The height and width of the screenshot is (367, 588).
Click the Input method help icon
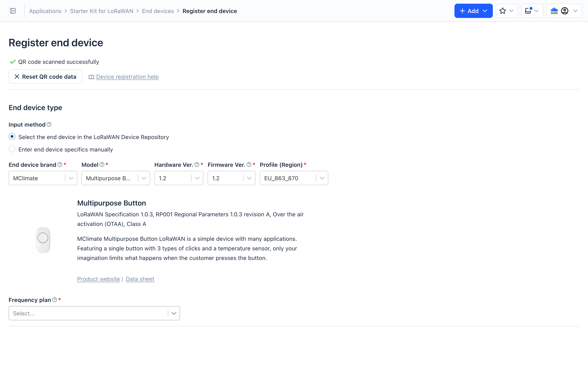[x=49, y=125]
